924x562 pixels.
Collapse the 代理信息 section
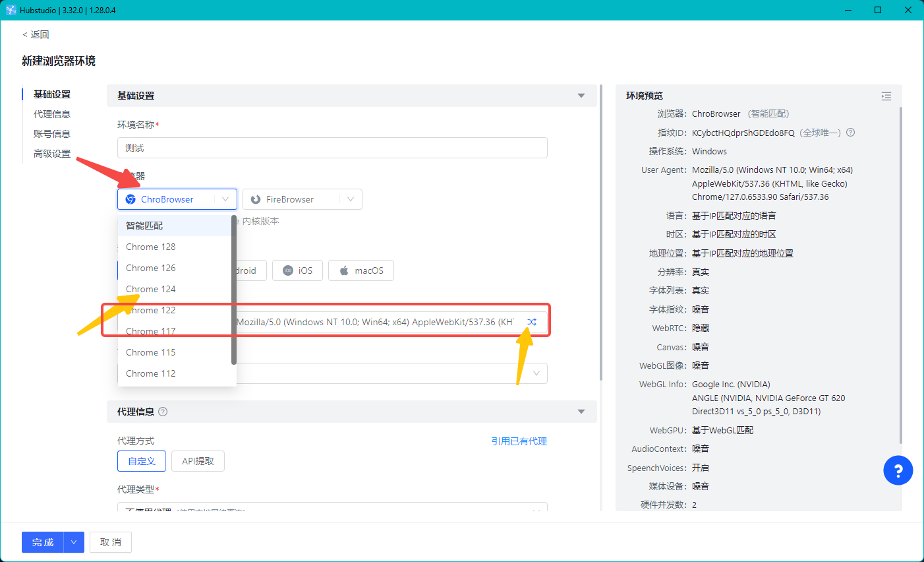581,412
